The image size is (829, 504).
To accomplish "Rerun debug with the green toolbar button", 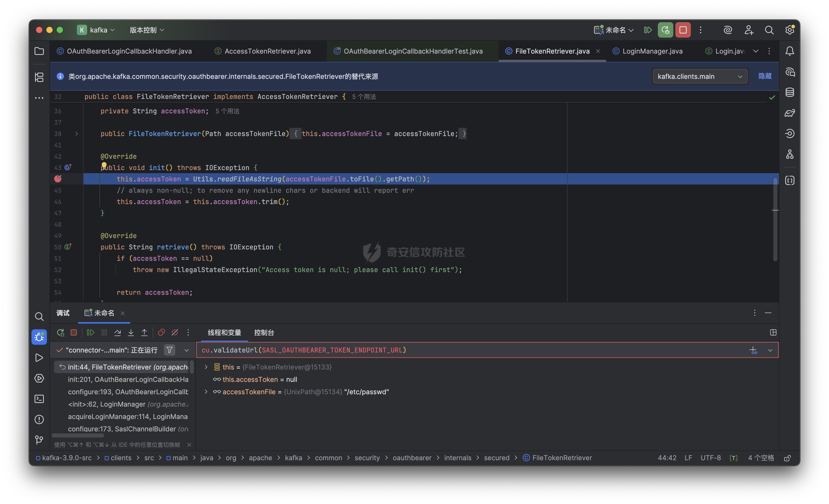I will pyautogui.click(x=665, y=30).
